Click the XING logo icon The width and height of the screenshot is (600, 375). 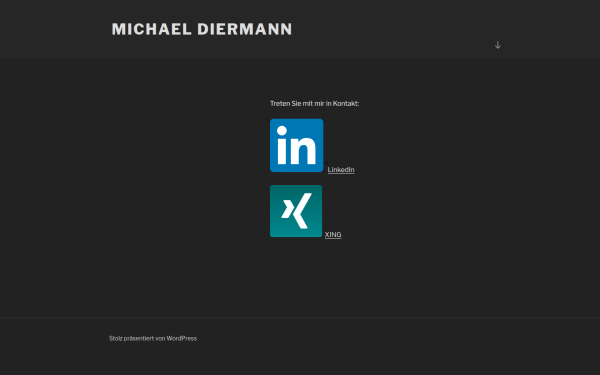click(296, 211)
